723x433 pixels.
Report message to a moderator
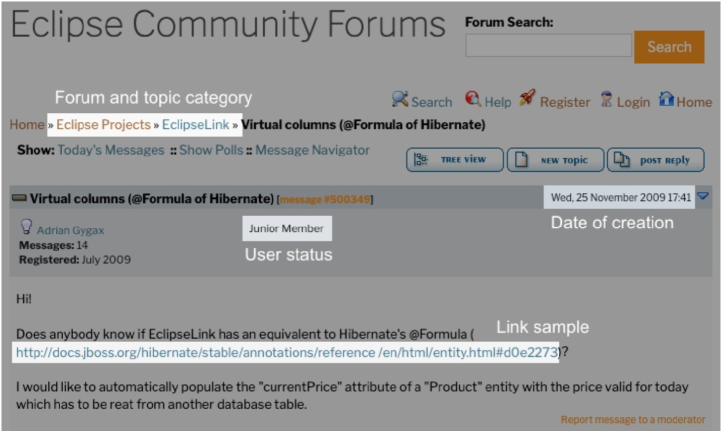632,420
